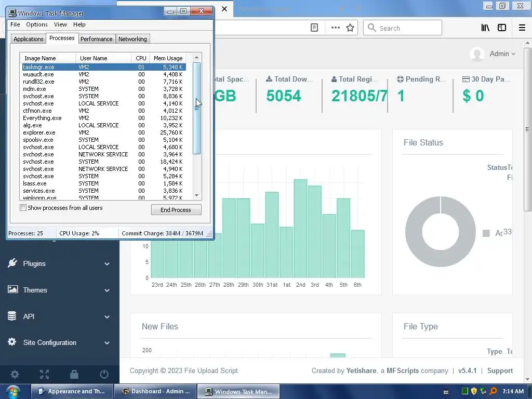Select wuauclt.exe process row
532x399 pixels.
pyautogui.click(x=104, y=74)
